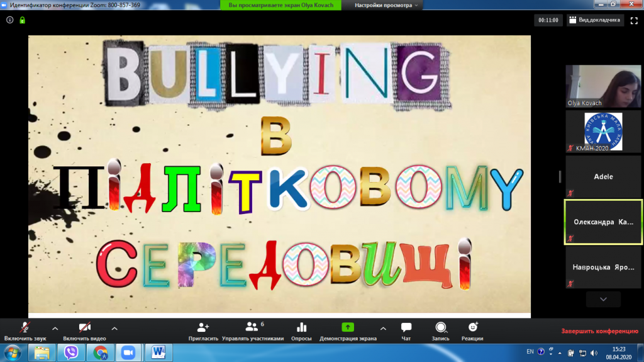644x362 pixels.
Task: Click the green screen-viewing banner of Olya Kovach
Action: click(281, 5)
